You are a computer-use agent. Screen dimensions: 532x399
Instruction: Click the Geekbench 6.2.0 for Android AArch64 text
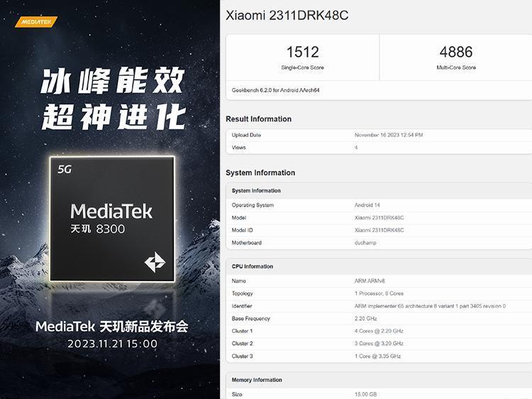275,90
